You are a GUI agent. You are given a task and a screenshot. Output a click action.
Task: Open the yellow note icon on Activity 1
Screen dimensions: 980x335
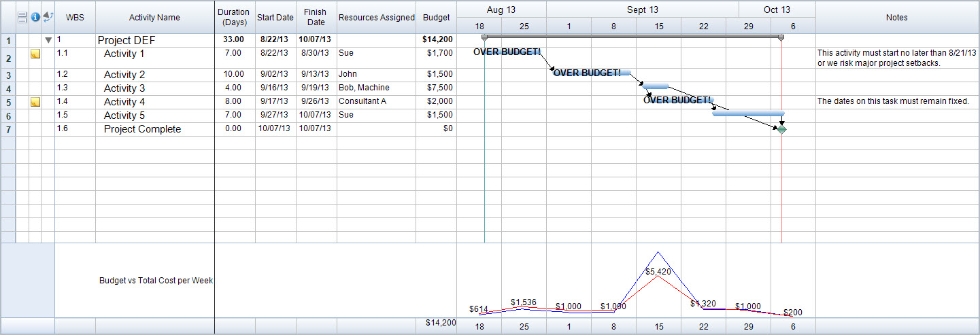(35, 54)
